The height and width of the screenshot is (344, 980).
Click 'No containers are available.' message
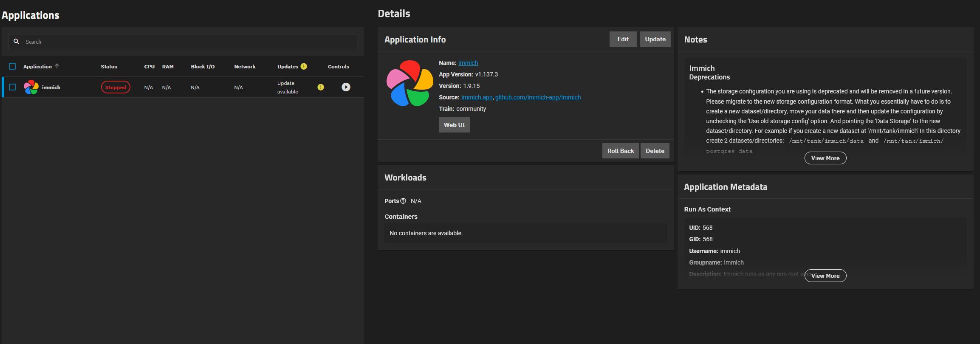[426, 233]
